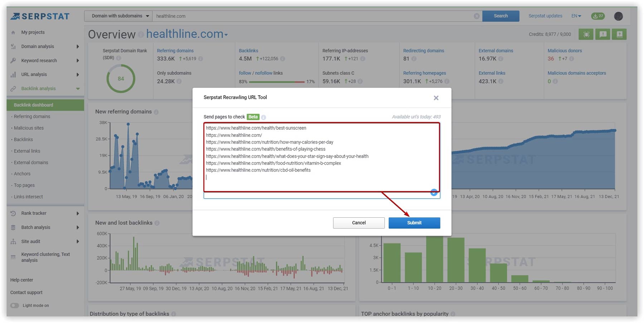Expand the Site audit menu arrow
644x323 pixels.
click(x=77, y=241)
